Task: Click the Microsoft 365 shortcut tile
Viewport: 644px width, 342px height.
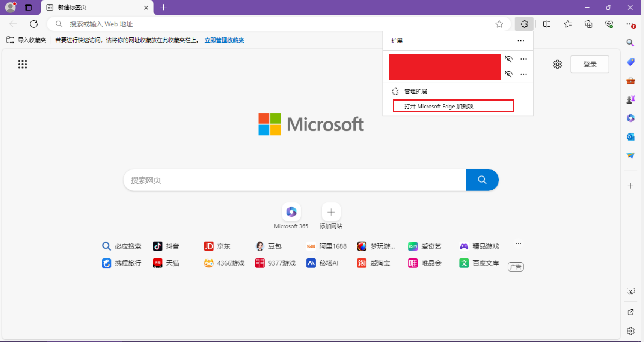Action: [291, 212]
